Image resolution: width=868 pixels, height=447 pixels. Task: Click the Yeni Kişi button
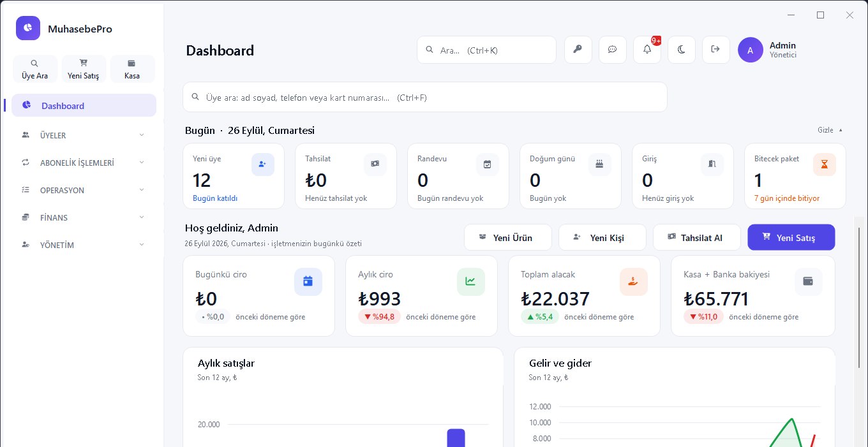coord(602,237)
